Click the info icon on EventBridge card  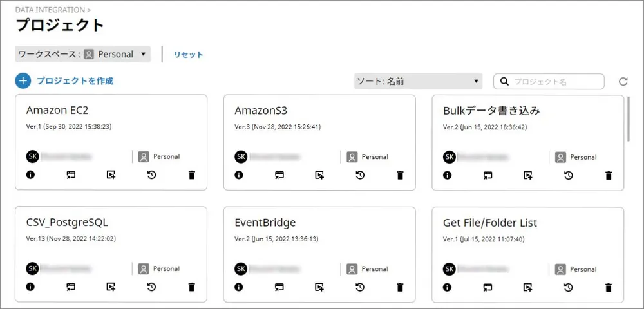tap(239, 287)
